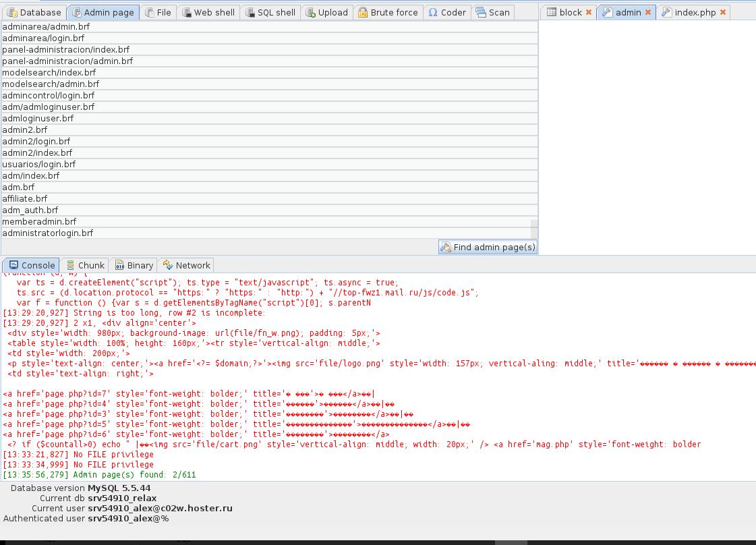Screen dimensions: 756x545
Task: Open the Web shell tab
Action: pyautogui.click(x=208, y=12)
